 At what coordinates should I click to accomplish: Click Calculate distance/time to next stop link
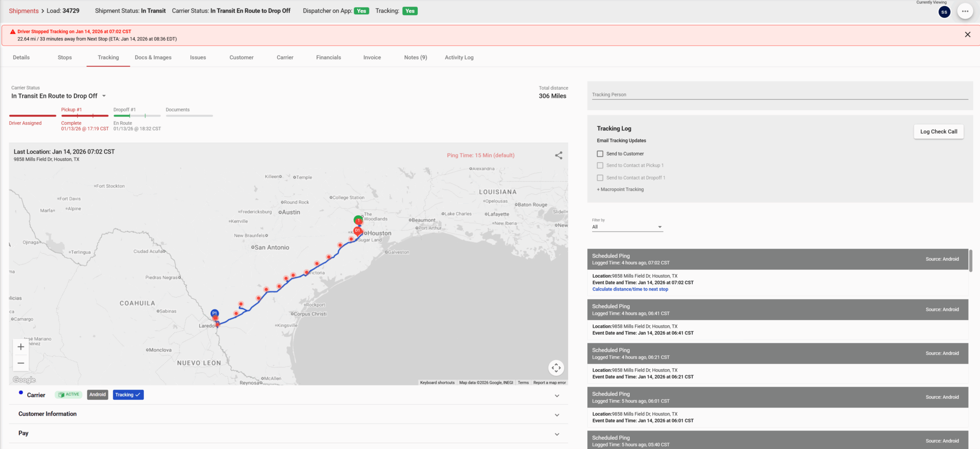pos(630,289)
